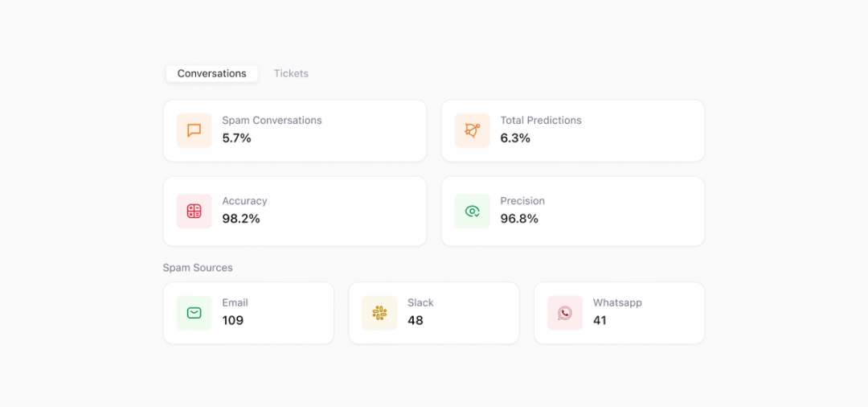Click the Email envelope icon
This screenshot has height=407, width=868.
(x=194, y=313)
